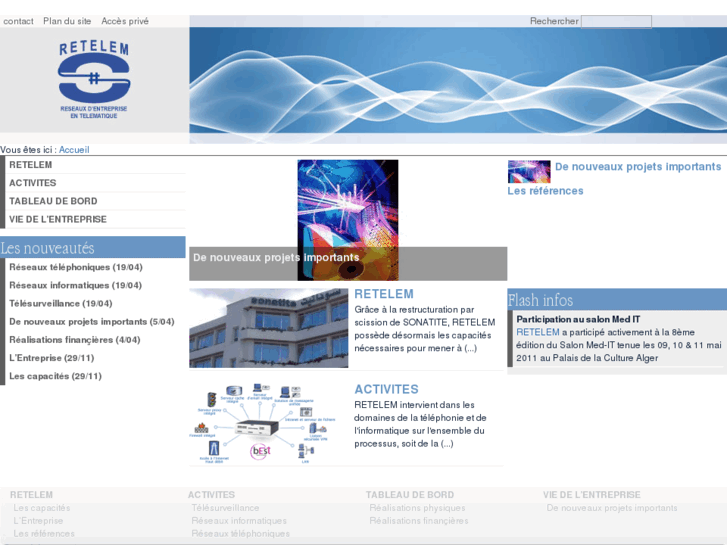Image resolution: width=727 pixels, height=545 pixels.
Task: Open the contact link
Action: pos(18,21)
